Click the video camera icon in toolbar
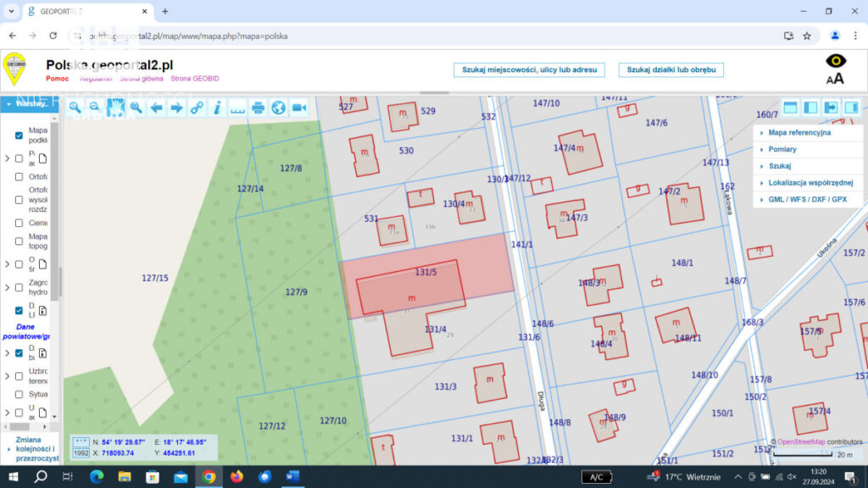Screen dimensions: 868x488 [298, 108]
